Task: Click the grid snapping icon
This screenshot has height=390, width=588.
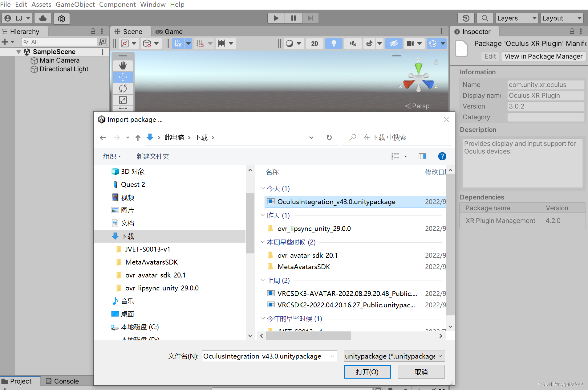Action: click(200, 43)
